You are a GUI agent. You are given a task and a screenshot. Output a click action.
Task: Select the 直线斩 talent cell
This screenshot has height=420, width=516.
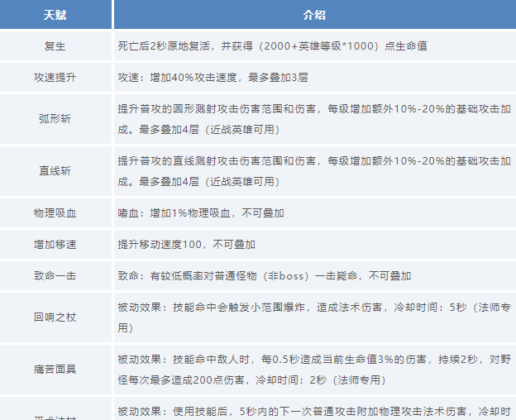tap(55, 171)
